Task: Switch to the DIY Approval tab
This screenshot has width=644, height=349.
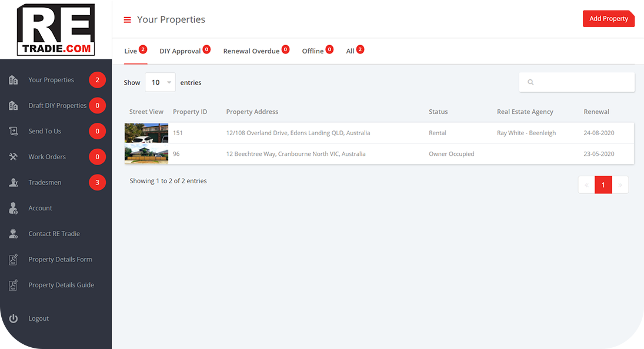Action: pos(180,51)
